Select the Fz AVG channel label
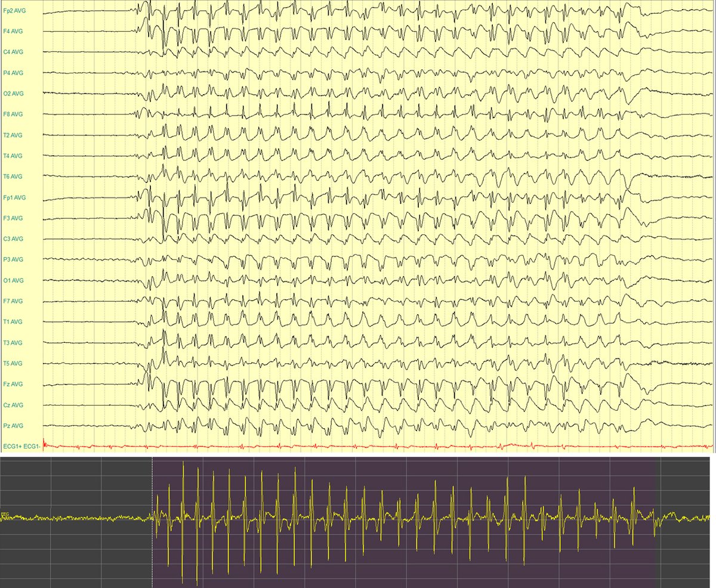Screen dimensions: 716x588 [x=13, y=384]
